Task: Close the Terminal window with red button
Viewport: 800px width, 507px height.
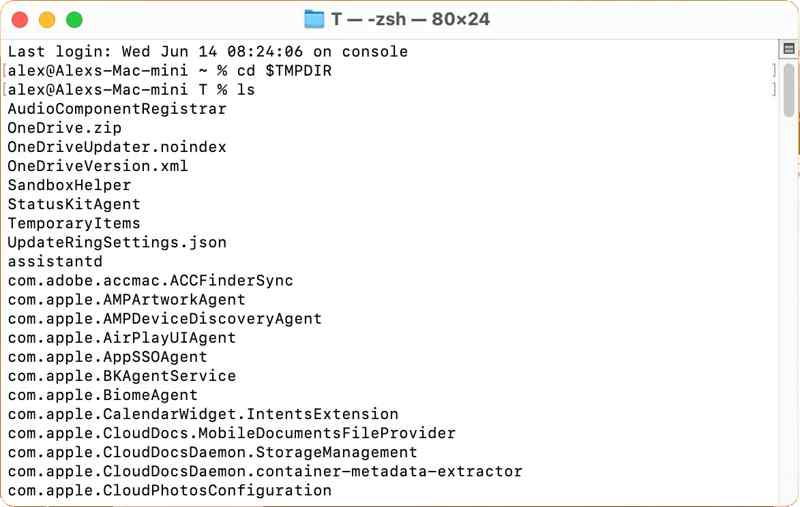Action: pos(20,20)
